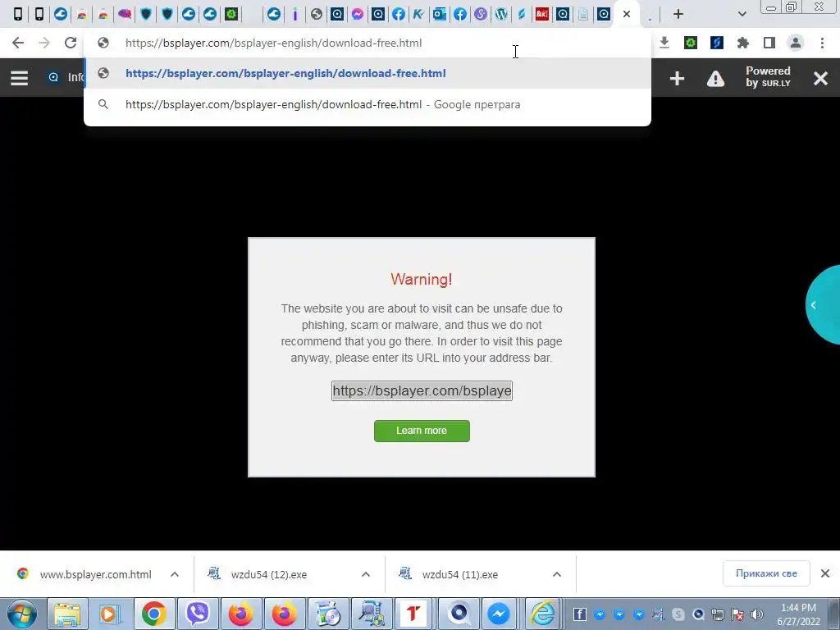The image size is (840, 630).
Task: Click the Sur.ly Info magnifier icon
Action: (53, 78)
